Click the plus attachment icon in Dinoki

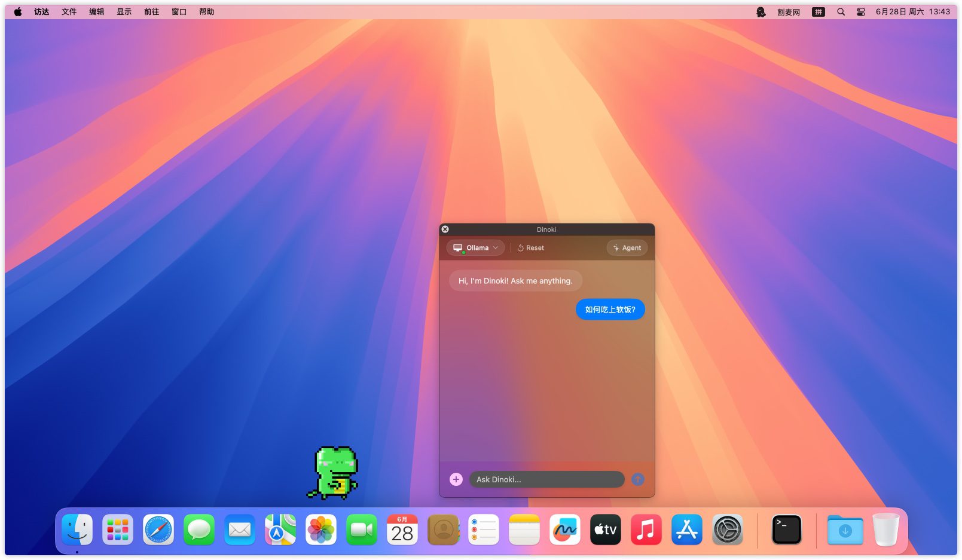(x=456, y=479)
